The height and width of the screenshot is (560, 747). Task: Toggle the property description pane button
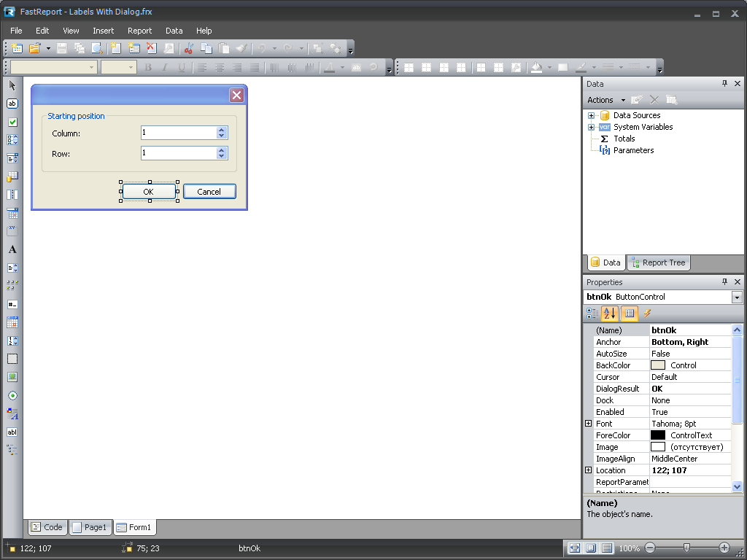click(x=629, y=314)
